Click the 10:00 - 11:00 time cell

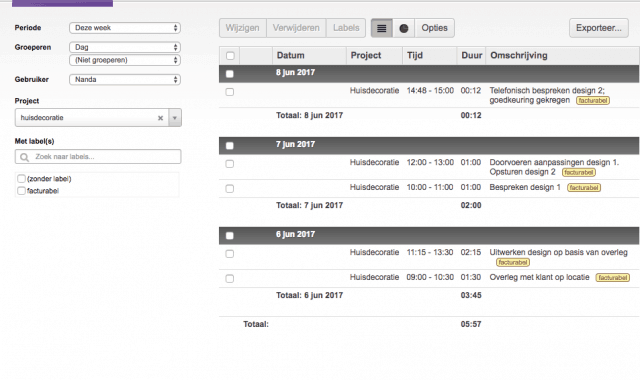(x=430, y=187)
